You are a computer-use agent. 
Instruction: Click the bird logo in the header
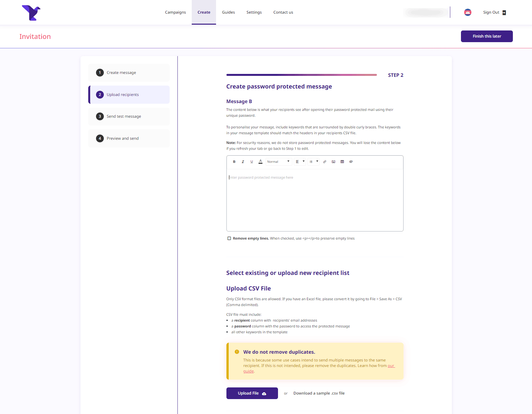point(31,13)
